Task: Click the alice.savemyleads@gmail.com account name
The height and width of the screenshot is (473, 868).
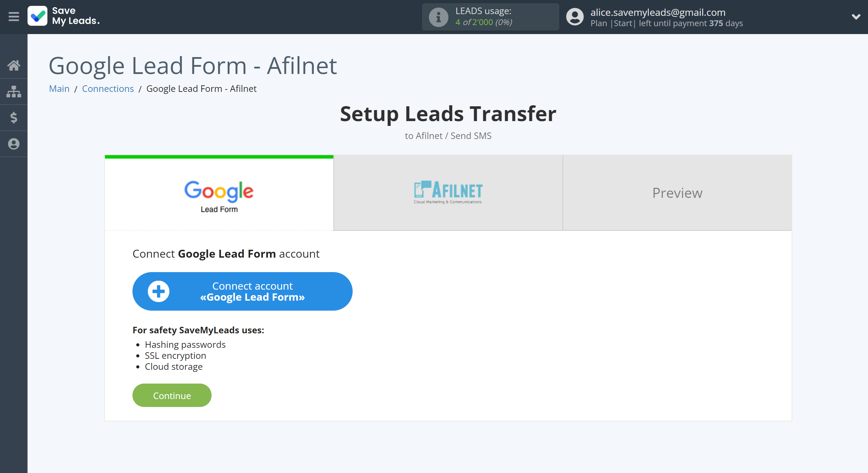Action: (x=659, y=11)
